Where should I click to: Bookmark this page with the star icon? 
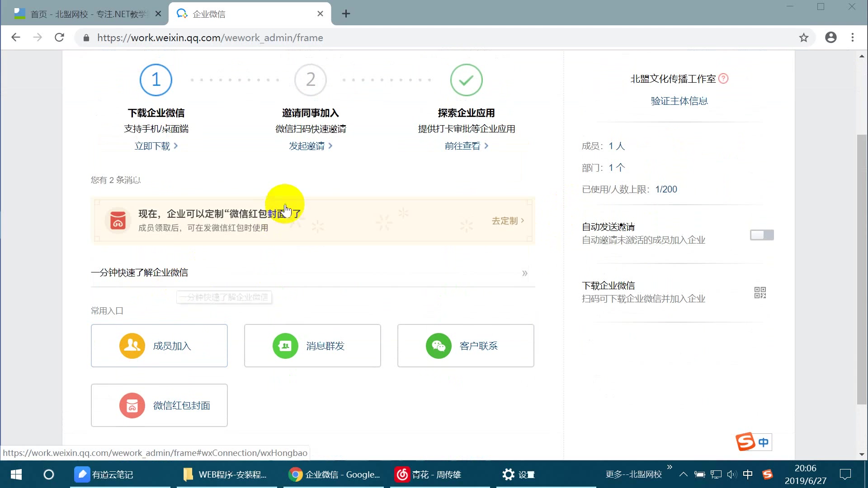point(803,38)
